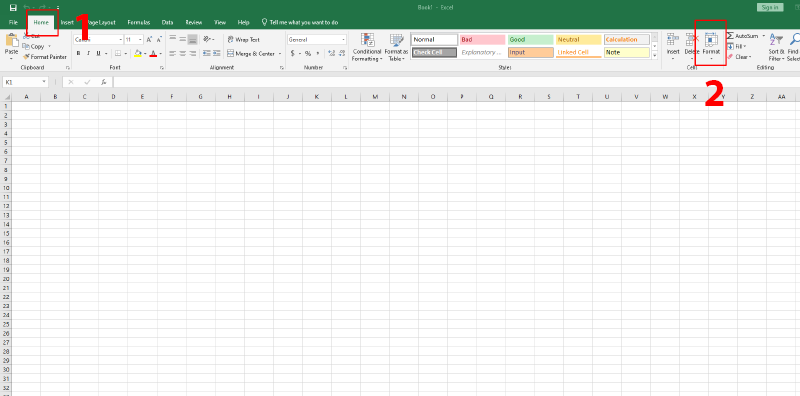Apply red font color
800x396 pixels.
[153, 53]
